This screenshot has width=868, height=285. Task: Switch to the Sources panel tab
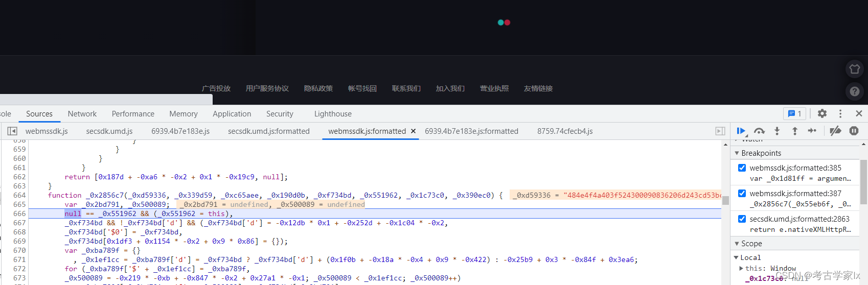tap(39, 114)
